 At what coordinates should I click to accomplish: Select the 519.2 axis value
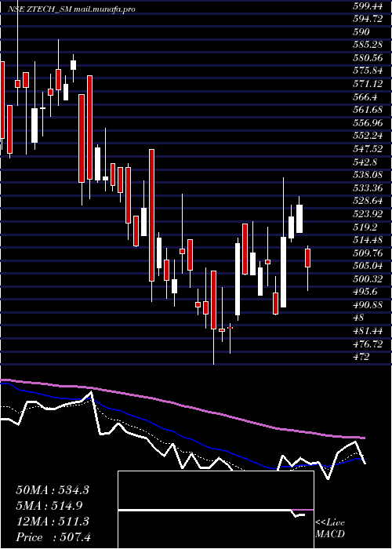coord(364,227)
